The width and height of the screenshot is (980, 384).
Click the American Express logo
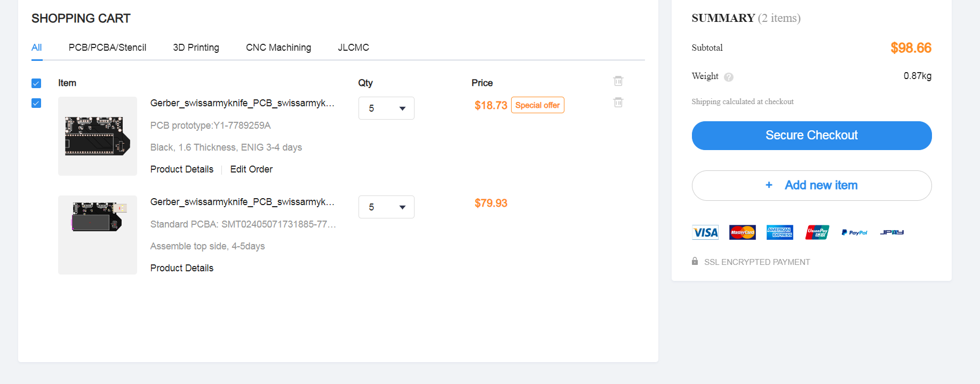(780, 232)
